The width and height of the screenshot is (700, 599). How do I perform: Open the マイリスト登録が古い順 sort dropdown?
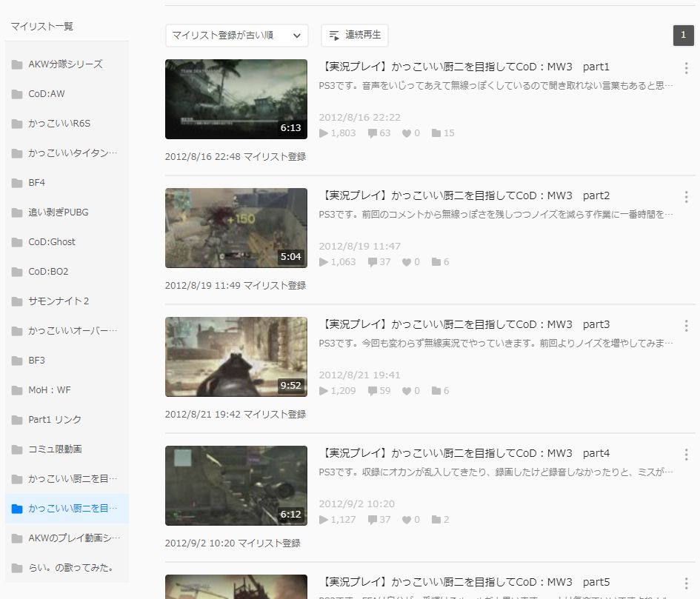pos(236,36)
